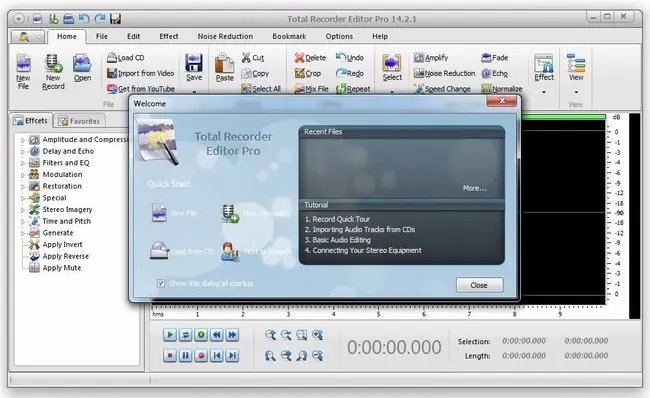Screen dimensions: 650x398
Task: Click the Delete tool
Action: (x=310, y=58)
